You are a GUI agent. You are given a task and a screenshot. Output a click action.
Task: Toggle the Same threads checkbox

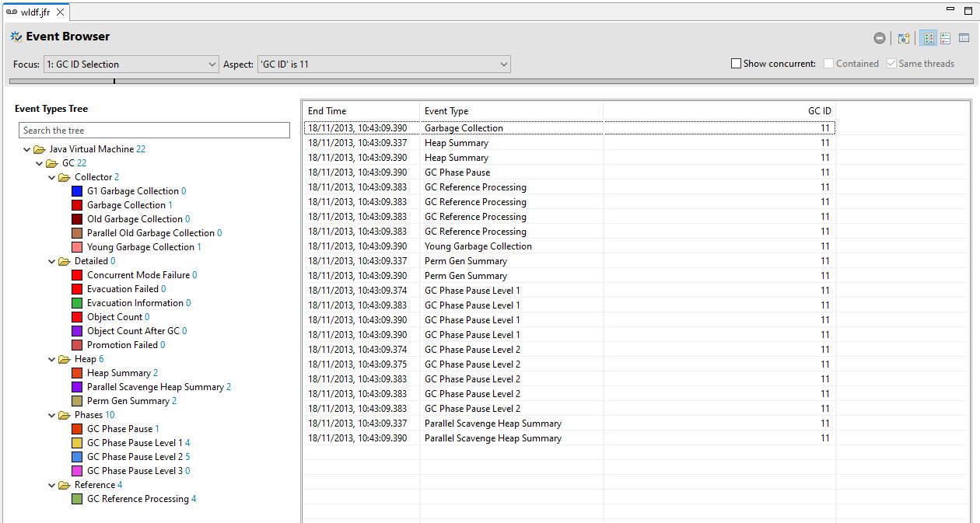click(x=891, y=64)
